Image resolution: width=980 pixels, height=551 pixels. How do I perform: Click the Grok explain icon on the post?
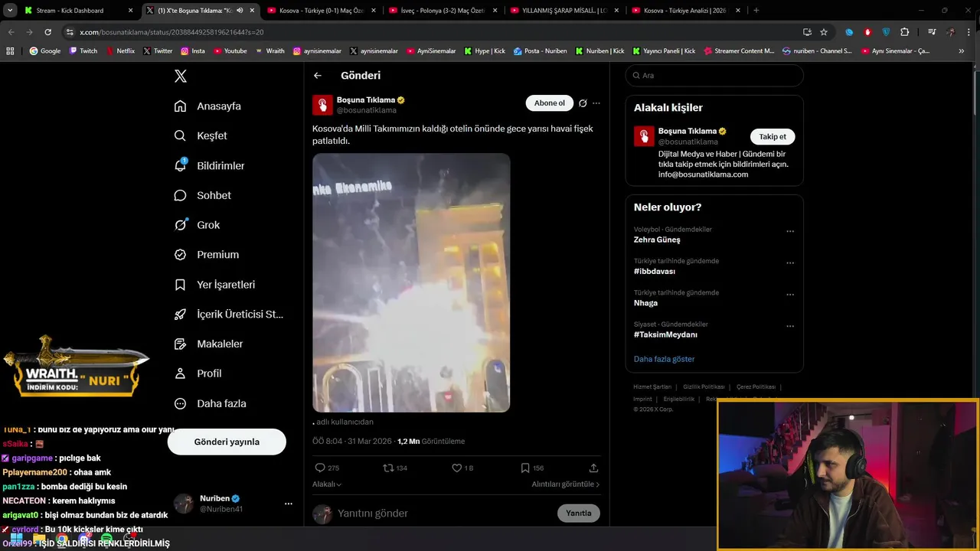pyautogui.click(x=583, y=103)
